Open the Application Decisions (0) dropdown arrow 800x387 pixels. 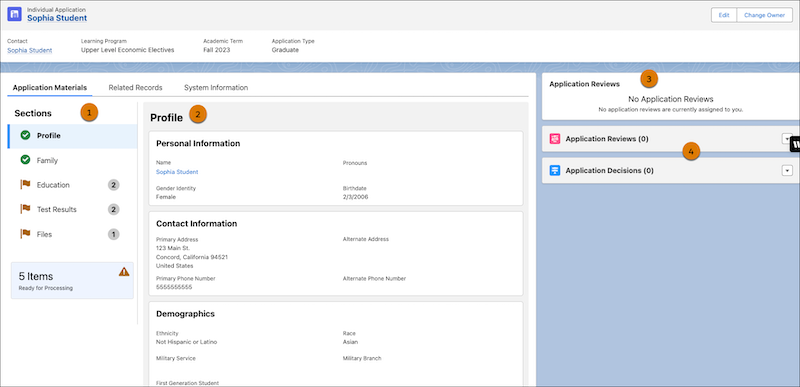[x=787, y=170]
